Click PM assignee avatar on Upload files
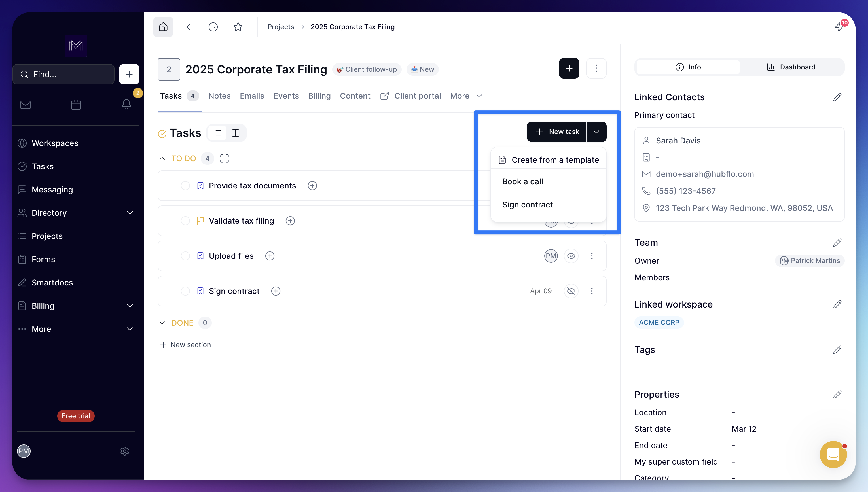Image resolution: width=868 pixels, height=492 pixels. point(551,256)
